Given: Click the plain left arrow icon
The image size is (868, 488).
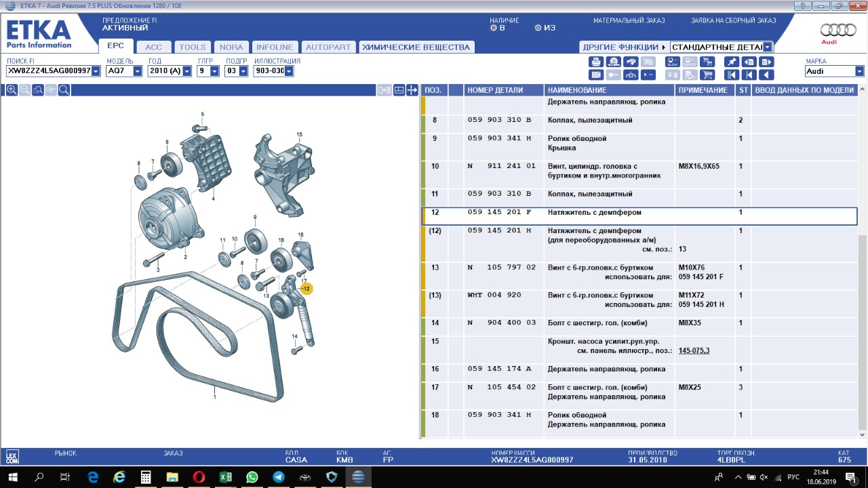Looking at the screenshot, I should pos(766,75).
